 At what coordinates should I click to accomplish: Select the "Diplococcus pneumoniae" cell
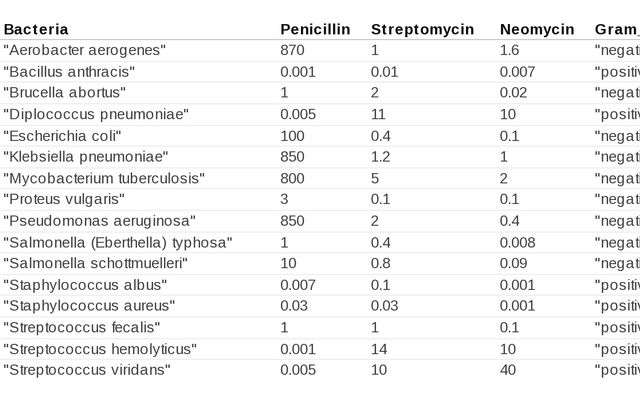point(95,114)
